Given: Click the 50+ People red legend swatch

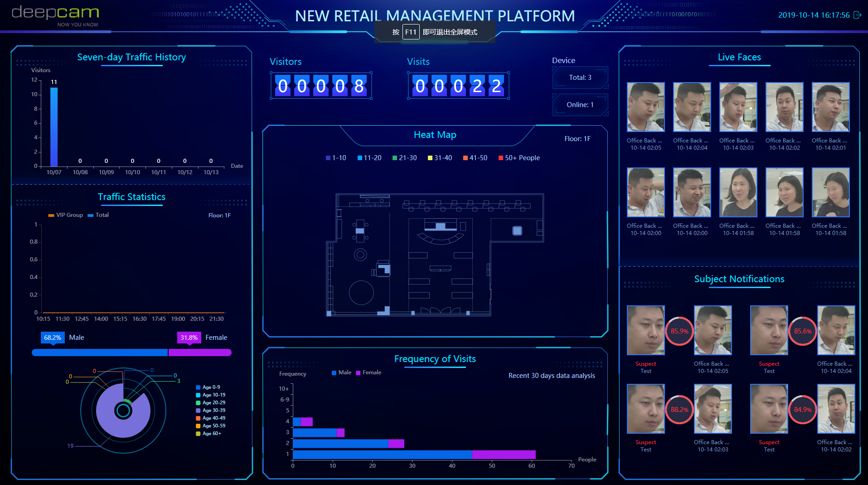Looking at the screenshot, I should coord(501,158).
